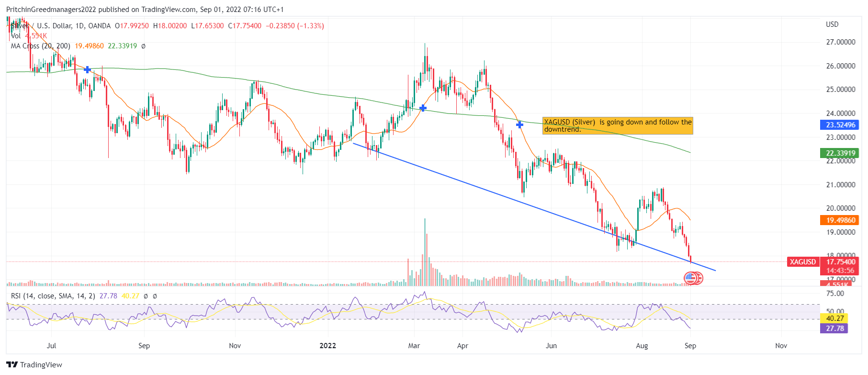Click the purple 27.78 RSI axis label
The height and width of the screenshot is (375, 868).
[834, 329]
